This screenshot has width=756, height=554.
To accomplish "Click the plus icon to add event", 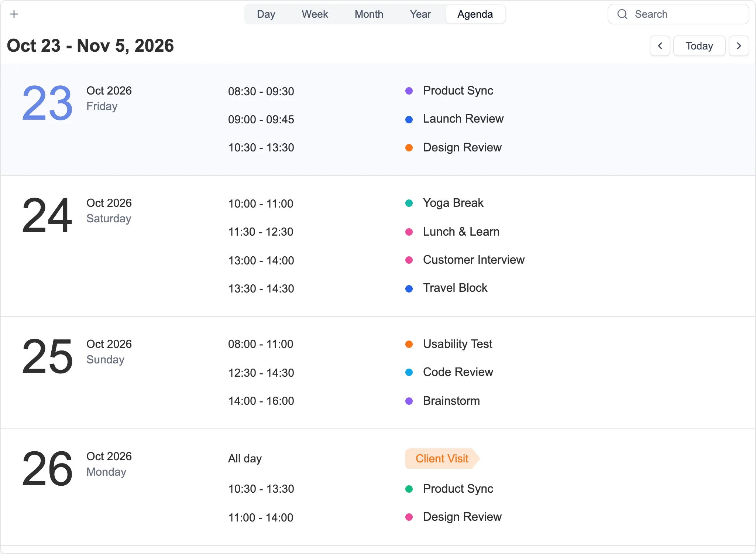I will (x=14, y=14).
